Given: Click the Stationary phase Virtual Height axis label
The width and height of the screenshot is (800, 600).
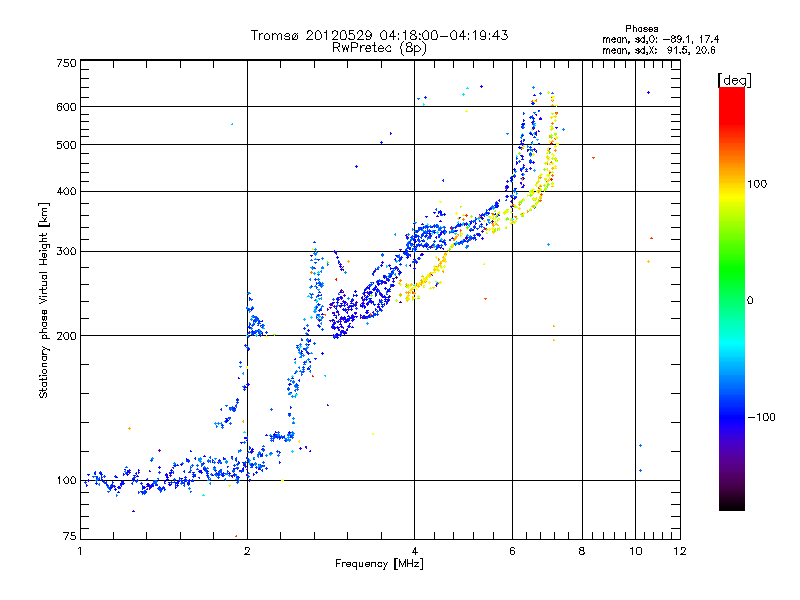Looking at the screenshot, I should 44,300.
